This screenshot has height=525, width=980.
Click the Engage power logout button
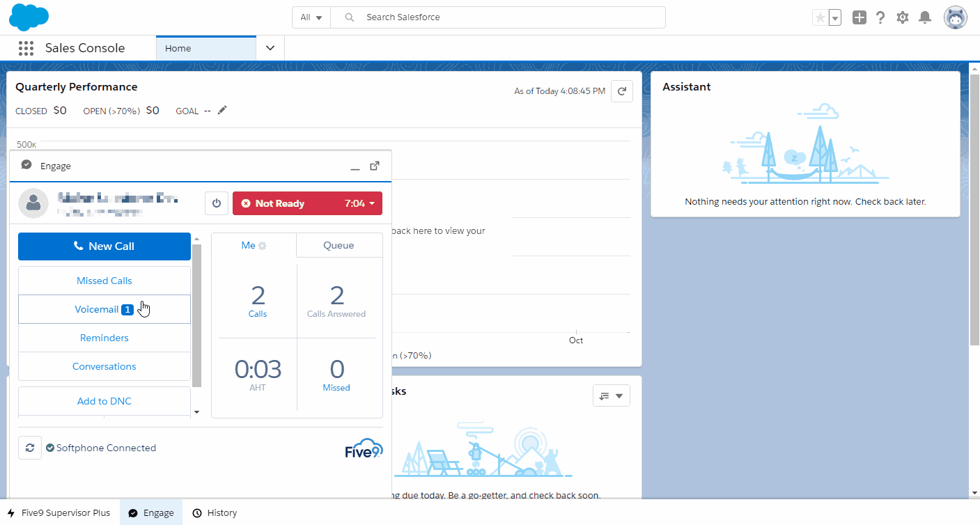(x=217, y=203)
